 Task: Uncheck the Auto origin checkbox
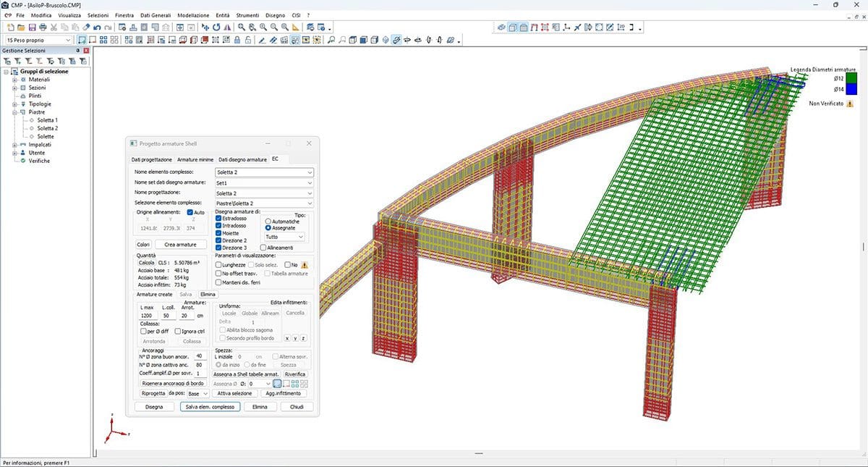point(190,212)
